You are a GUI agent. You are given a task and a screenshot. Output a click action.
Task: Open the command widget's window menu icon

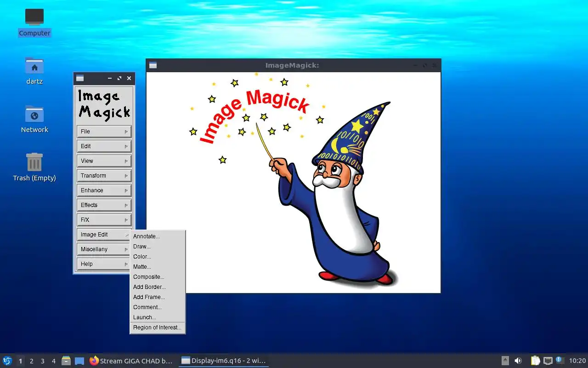click(80, 78)
